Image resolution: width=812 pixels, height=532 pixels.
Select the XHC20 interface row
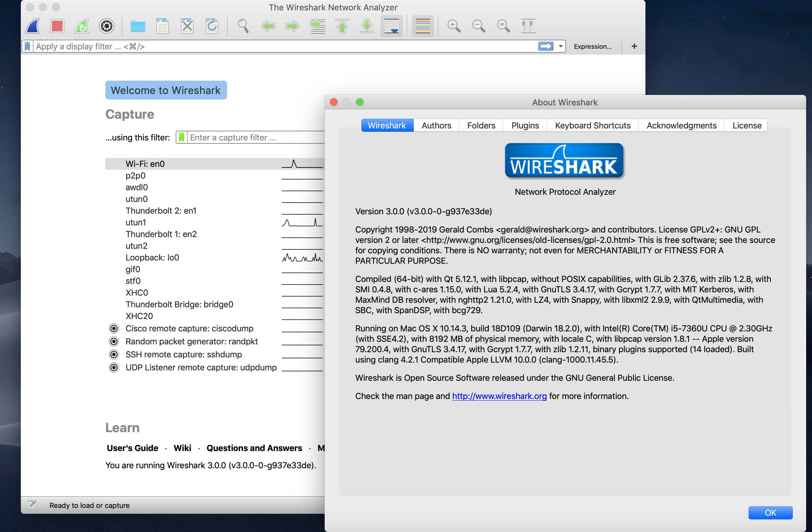[214, 316]
